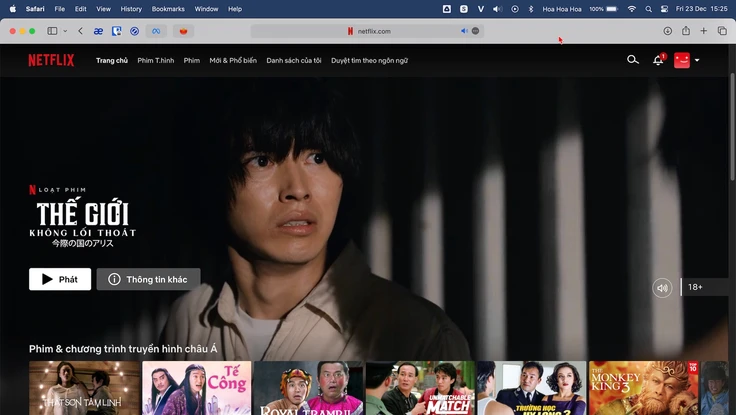Open Phim T.hình section
The width and height of the screenshot is (736, 415).
pyautogui.click(x=156, y=60)
